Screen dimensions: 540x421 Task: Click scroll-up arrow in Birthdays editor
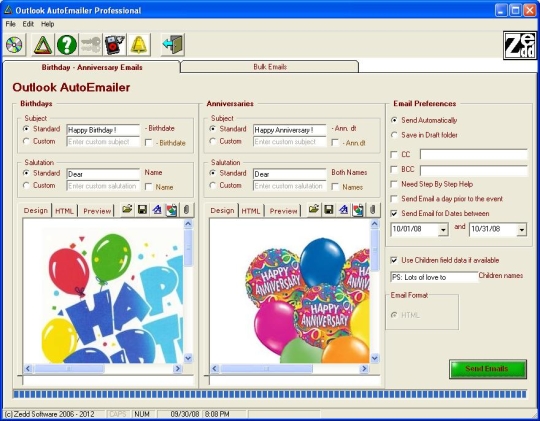click(x=188, y=224)
